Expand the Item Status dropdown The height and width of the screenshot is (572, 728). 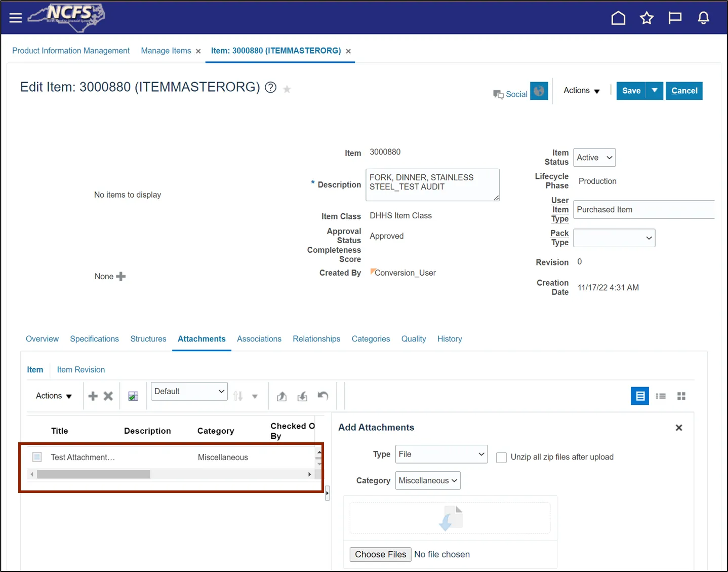594,158
